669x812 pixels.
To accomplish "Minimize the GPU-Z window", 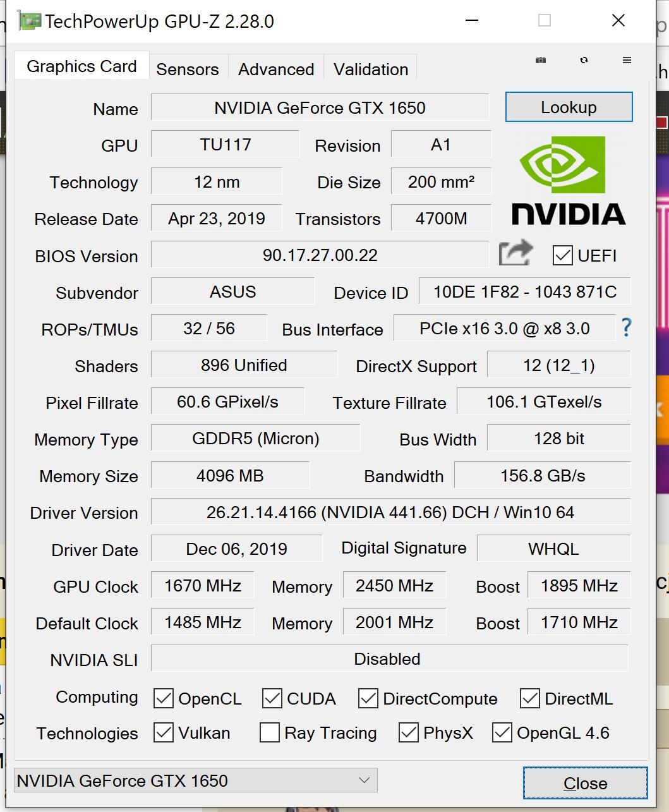I will click(x=472, y=21).
